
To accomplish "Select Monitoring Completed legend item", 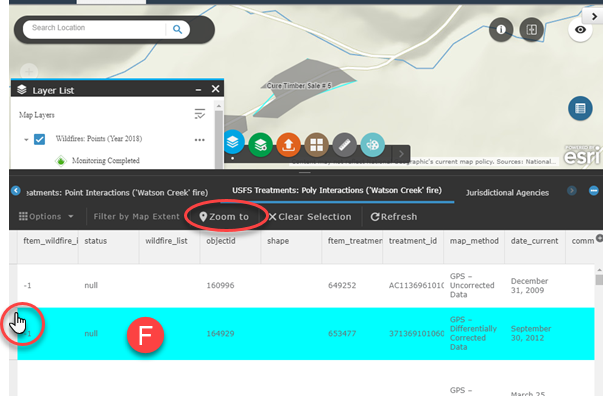I will coord(105,160).
